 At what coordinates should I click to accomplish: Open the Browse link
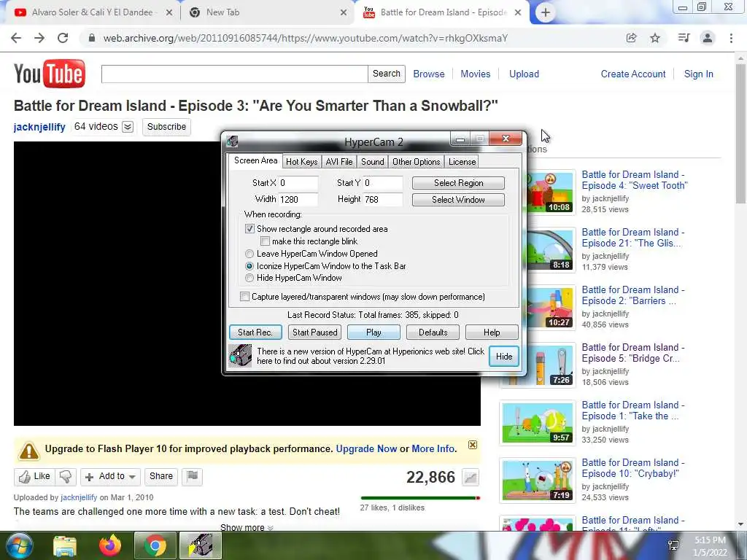point(429,74)
